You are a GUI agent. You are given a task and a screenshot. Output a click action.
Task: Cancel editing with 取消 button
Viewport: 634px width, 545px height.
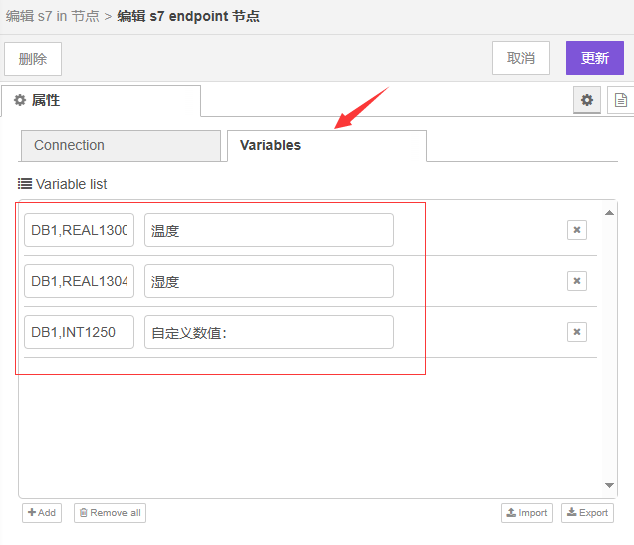[x=521, y=58]
